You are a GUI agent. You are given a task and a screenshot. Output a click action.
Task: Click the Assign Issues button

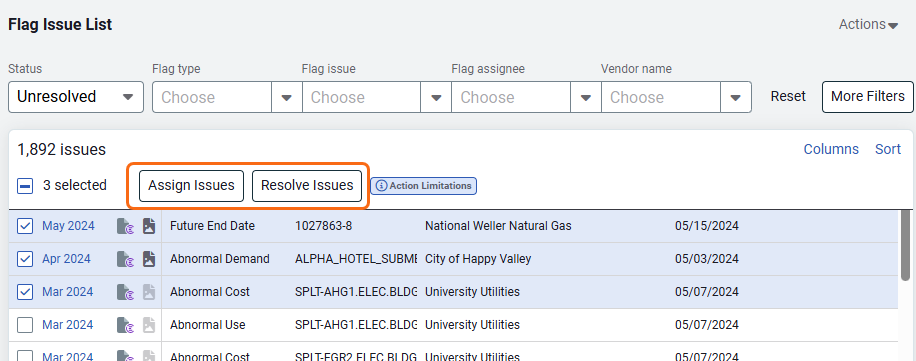click(x=191, y=186)
